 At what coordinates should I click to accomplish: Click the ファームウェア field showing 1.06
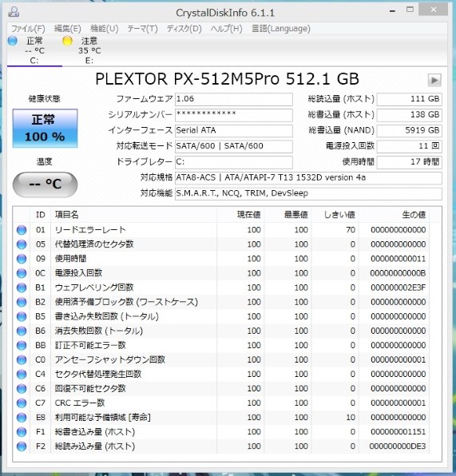234,99
